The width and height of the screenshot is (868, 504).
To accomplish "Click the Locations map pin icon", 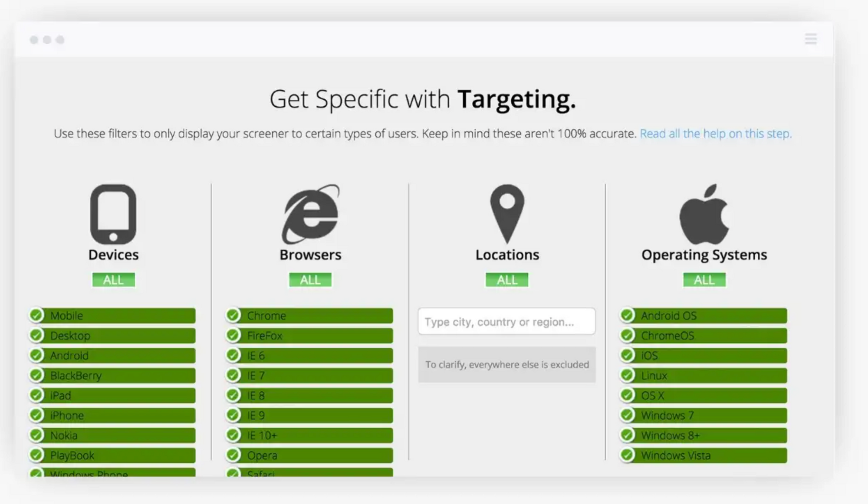I will (x=507, y=213).
